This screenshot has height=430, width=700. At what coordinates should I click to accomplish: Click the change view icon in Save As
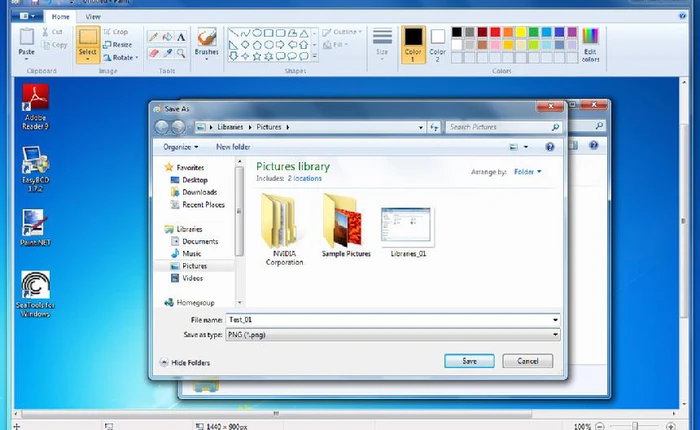(x=514, y=146)
